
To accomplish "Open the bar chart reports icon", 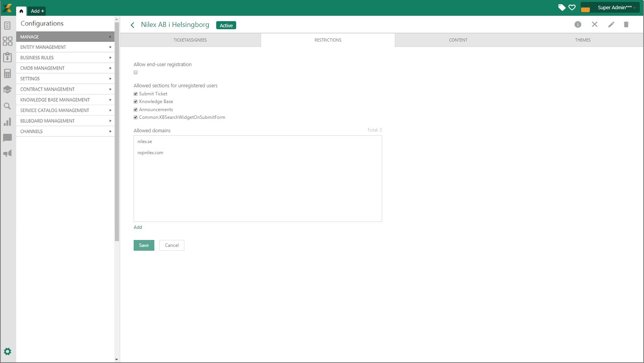I will [x=7, y=122].
